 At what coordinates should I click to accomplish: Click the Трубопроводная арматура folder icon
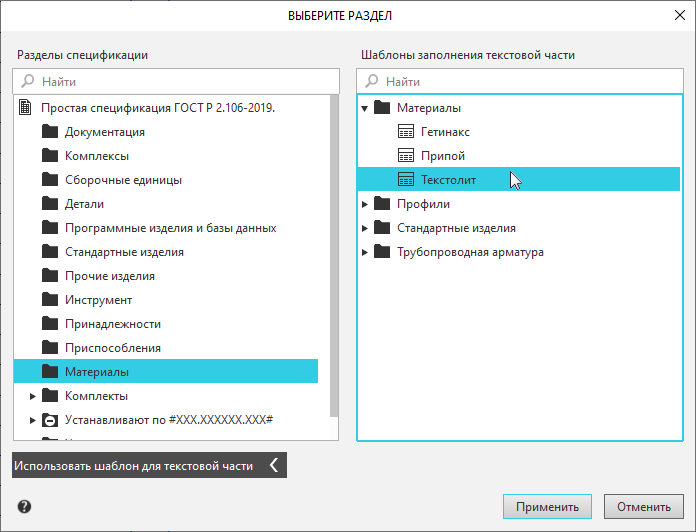click(381, 252)
